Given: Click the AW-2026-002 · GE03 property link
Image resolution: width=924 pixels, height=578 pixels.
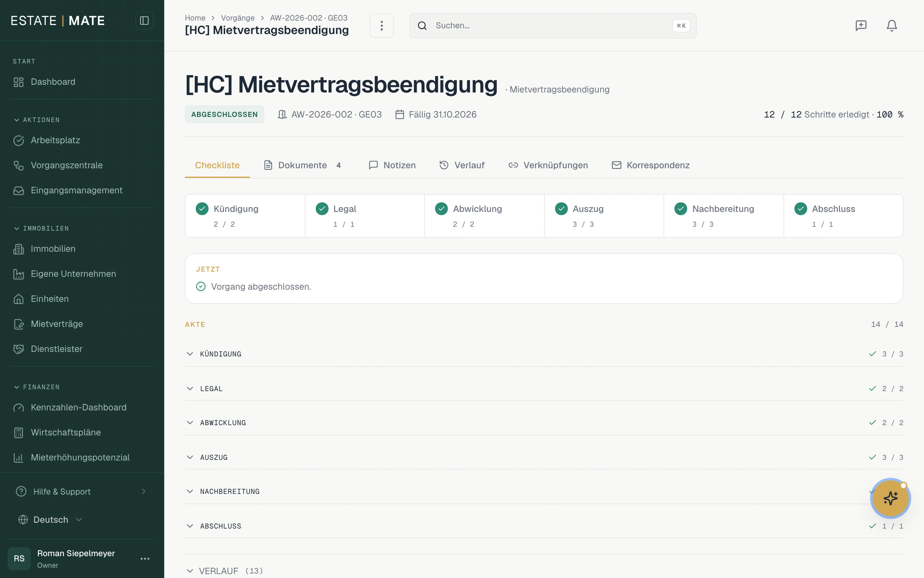Looking at the screenshot, I should (x=336, y=114).
